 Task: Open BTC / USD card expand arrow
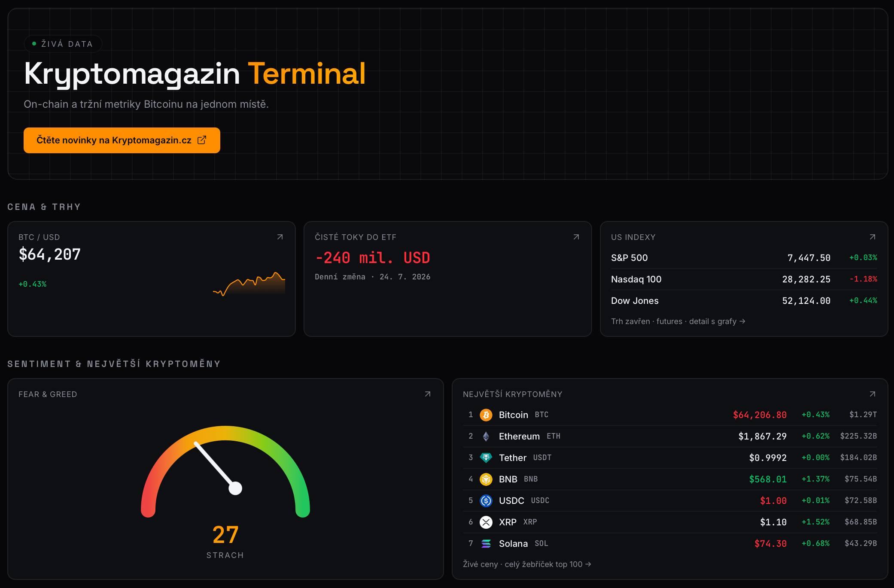click(x=280, y=237)
